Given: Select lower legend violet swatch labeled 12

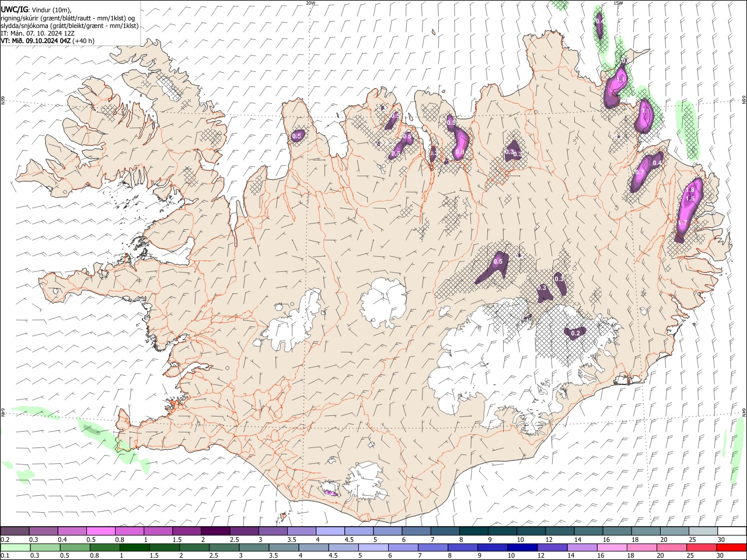Looking at the screenshot, I should pyautogui.click(x=551, y=547).
